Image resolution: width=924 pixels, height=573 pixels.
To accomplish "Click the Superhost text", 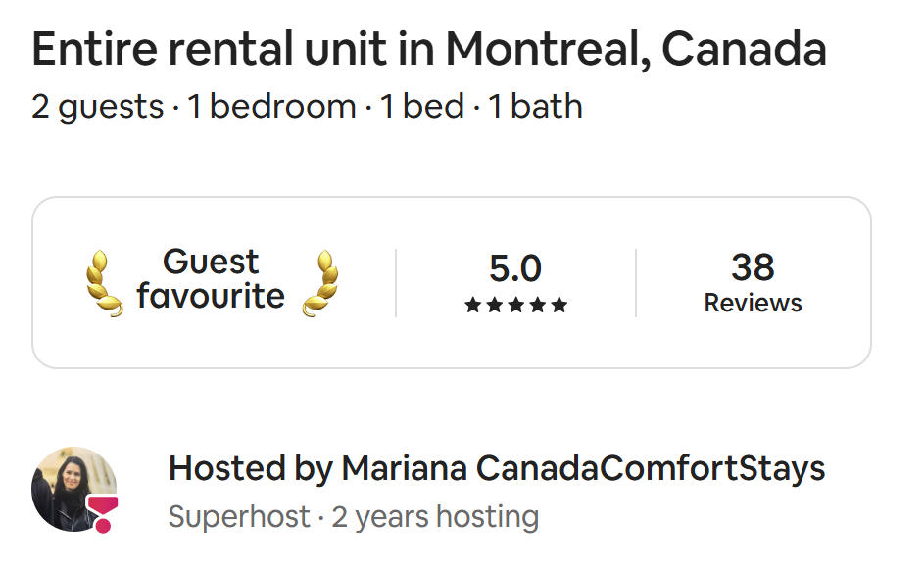I will tap(239, 517).
